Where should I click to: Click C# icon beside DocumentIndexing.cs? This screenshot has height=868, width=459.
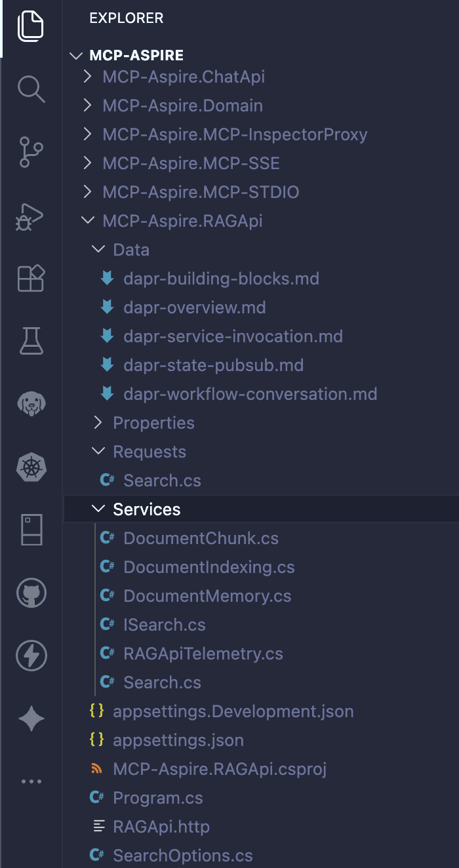pos(107,566)
